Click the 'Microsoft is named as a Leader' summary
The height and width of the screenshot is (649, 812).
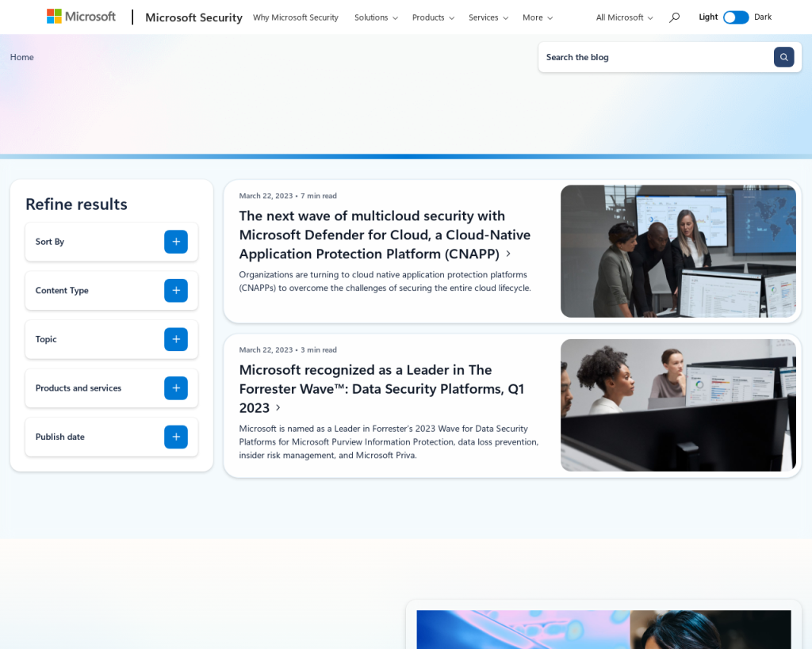389,442
